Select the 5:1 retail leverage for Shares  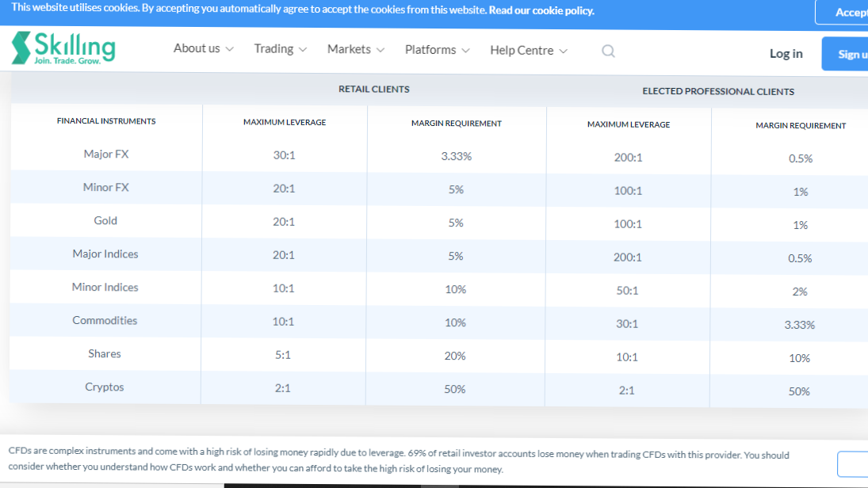tap(283, 355)
